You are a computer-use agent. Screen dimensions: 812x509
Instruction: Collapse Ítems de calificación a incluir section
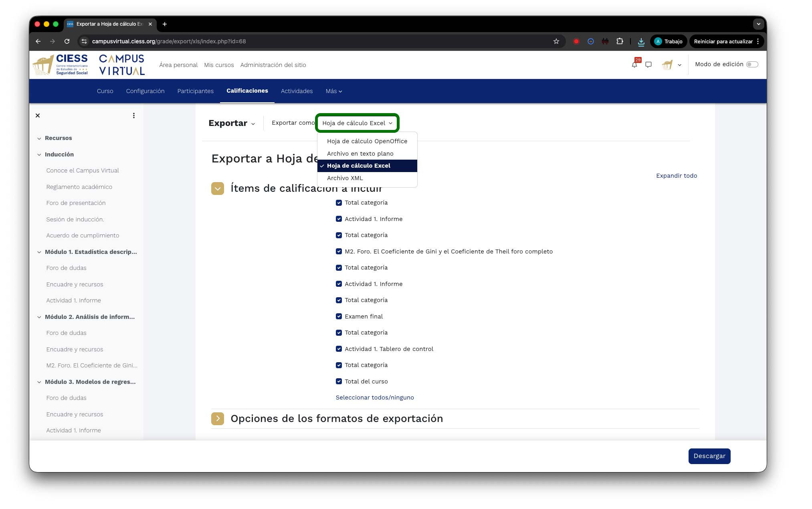(218, 189)
